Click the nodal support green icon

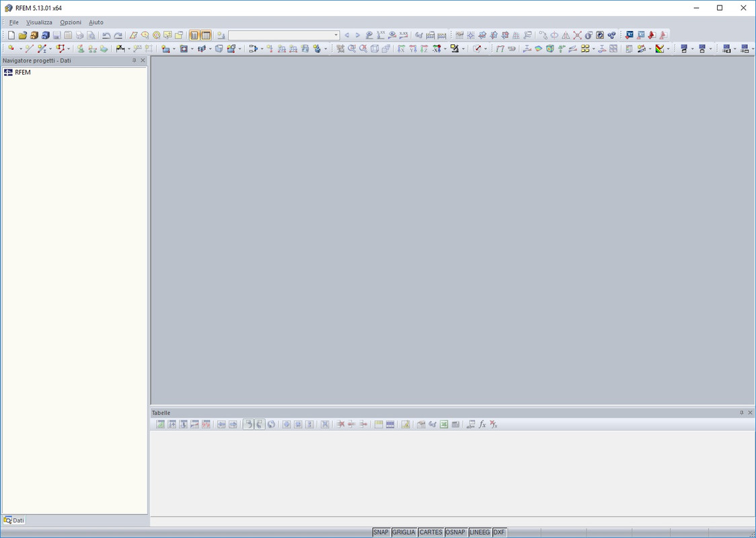pyautogui.click(x=81, y=48)
